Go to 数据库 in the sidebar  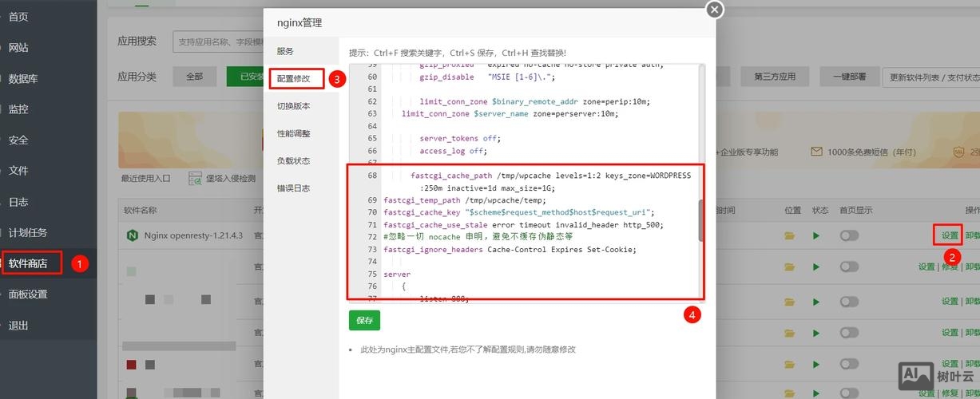point(23,78)
